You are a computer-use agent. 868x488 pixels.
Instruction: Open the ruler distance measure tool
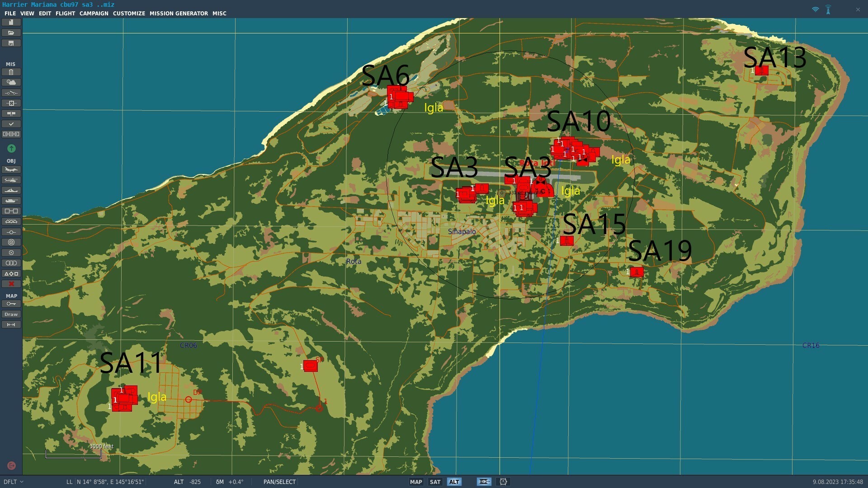11,325
